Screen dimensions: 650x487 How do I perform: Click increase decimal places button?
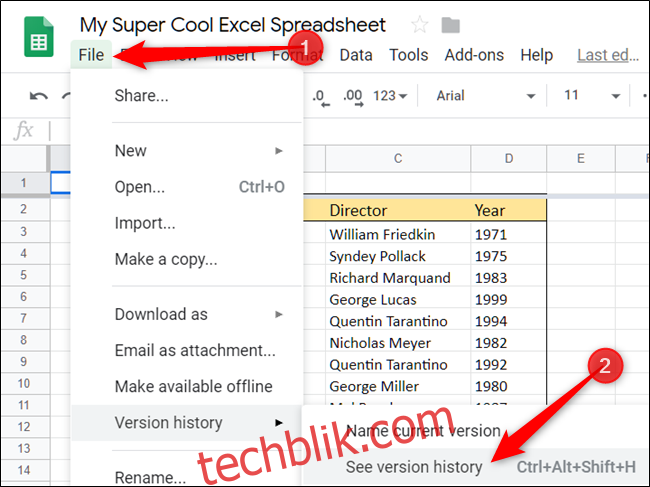click(352, 96)
